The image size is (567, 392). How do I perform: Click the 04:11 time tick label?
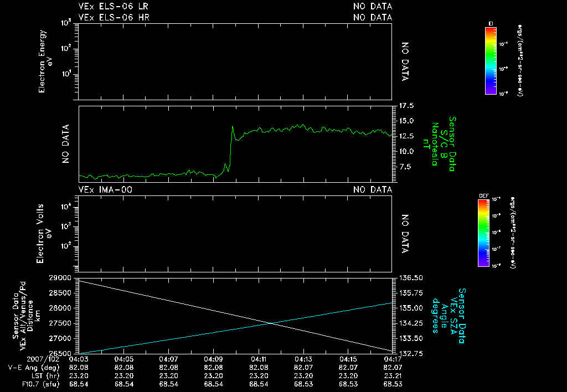[259, 359]
